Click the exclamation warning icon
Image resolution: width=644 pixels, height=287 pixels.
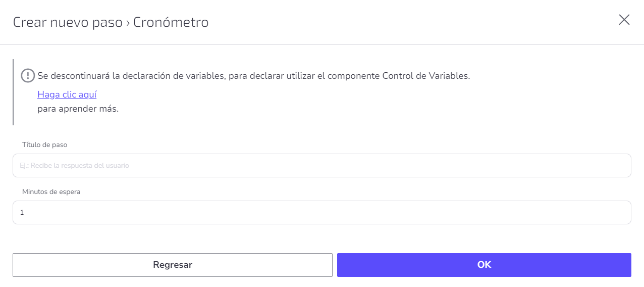(27, 76)
